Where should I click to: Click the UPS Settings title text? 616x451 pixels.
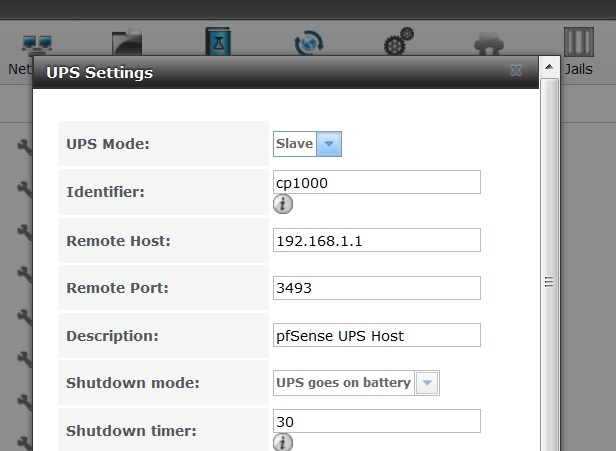99,73
